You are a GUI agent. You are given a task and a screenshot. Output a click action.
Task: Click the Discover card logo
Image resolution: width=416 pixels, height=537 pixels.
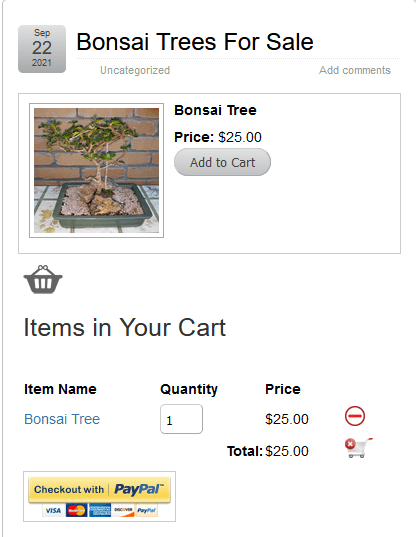123,510
